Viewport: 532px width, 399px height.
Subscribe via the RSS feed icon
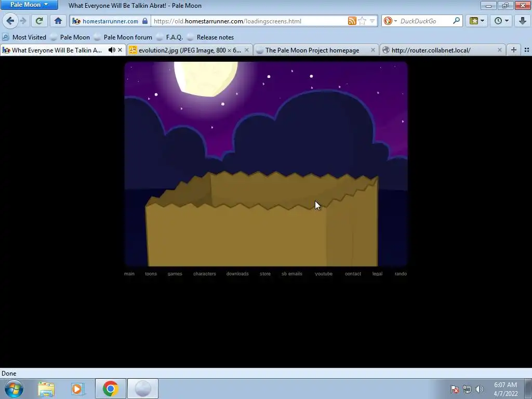pos(352,21)
